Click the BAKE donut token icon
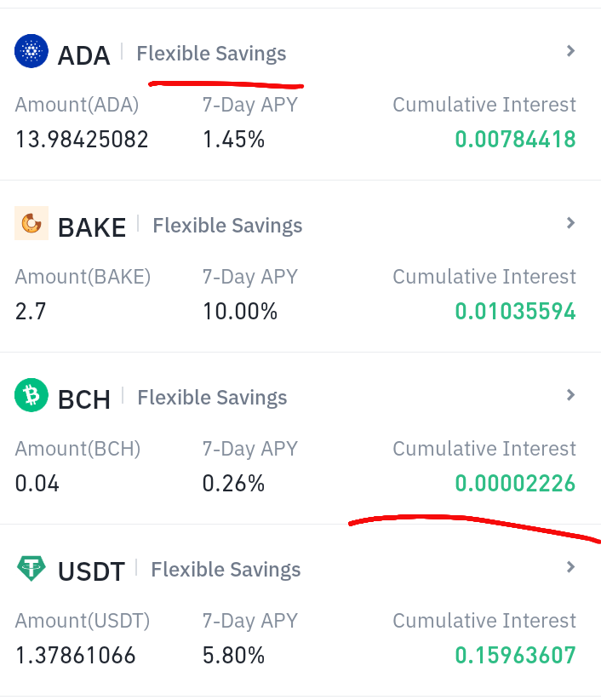The height and width of the screenshot is (700, 601). [x=31, y=223]
